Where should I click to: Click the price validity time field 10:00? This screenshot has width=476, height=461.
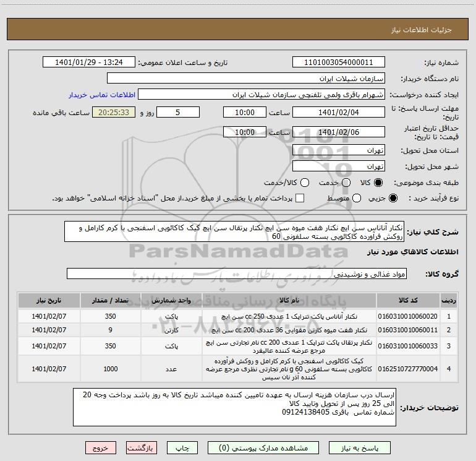coord(245,132)
